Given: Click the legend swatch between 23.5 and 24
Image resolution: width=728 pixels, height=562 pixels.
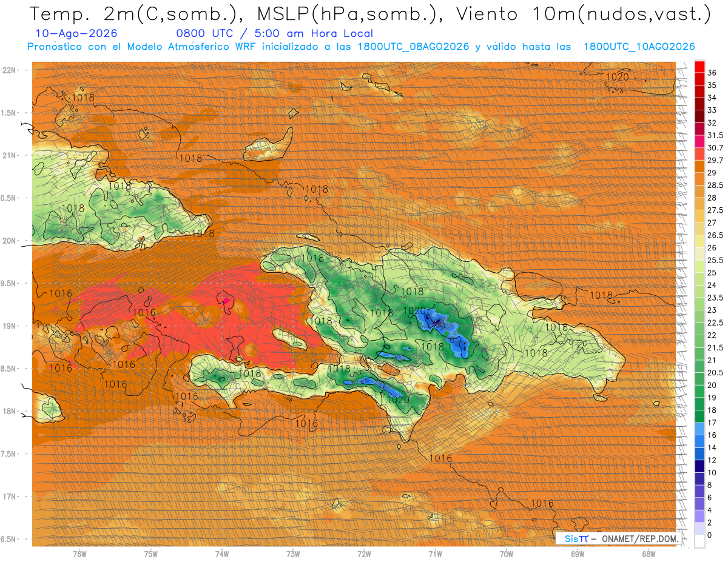Looking at the screenshot, I should click(699, 292).
